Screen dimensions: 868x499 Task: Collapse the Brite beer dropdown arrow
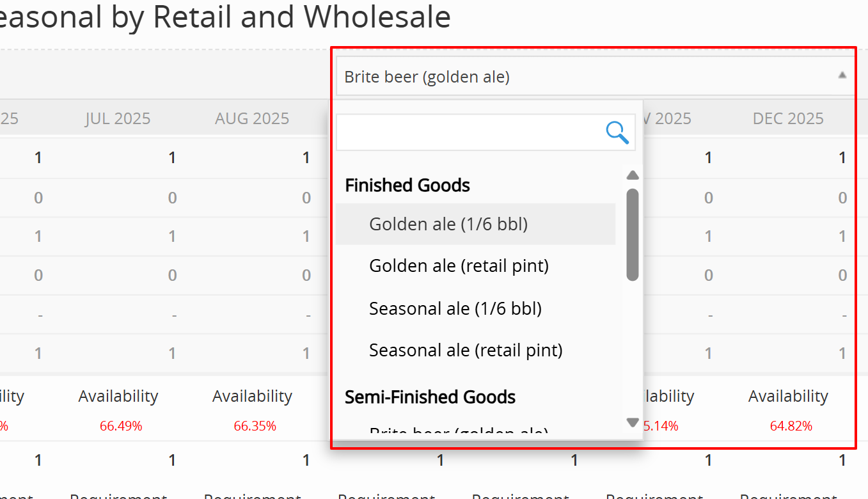842,75
